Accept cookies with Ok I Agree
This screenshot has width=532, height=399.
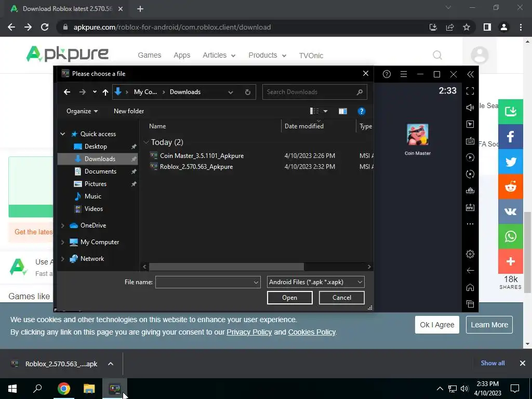coord(437,325)
